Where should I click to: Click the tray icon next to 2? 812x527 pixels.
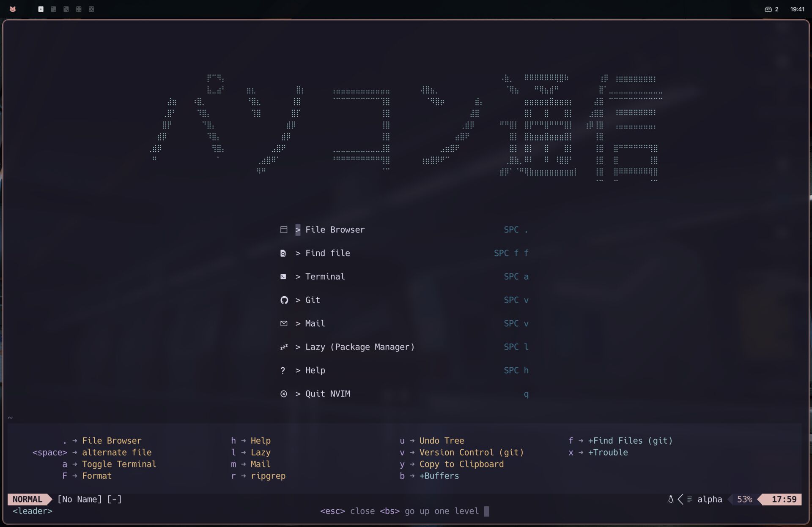[768, 9]
